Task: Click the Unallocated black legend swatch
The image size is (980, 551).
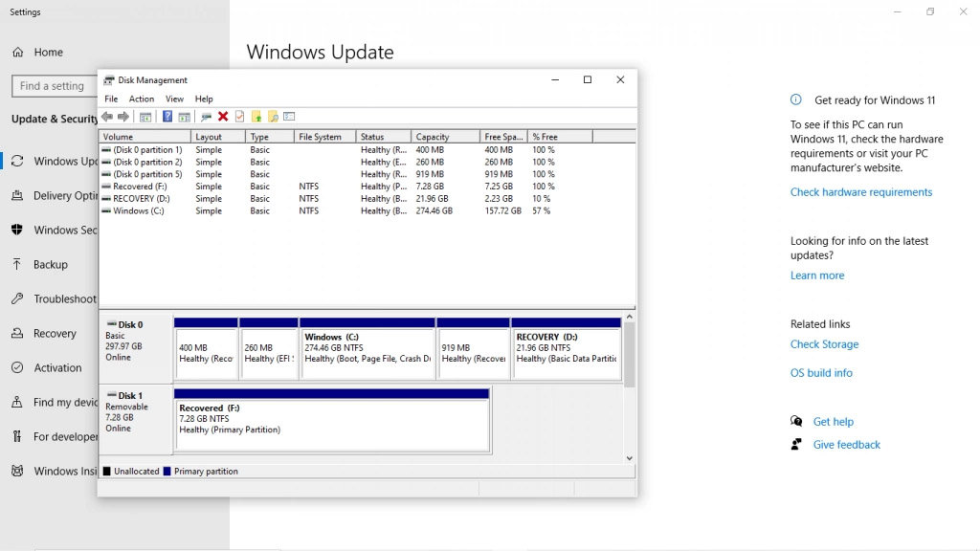Action: (x=107, y=472)
